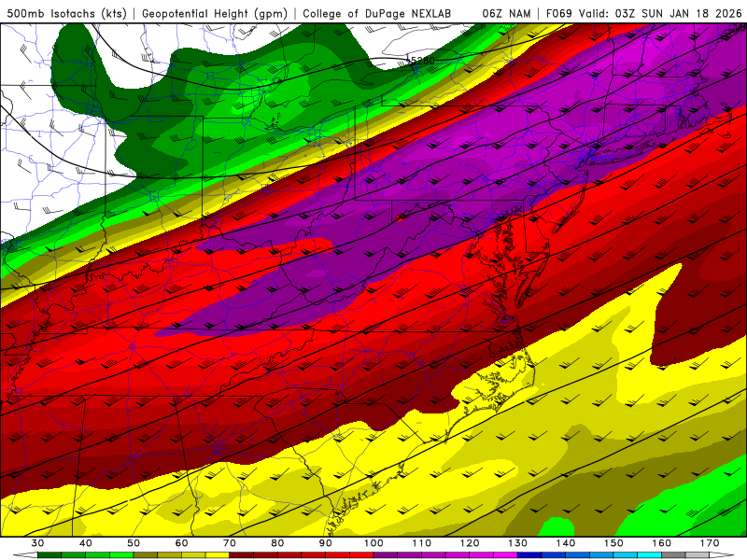Click the 170 label on the color scale
The height and width of the screenshot is (560, 747).
pyautogui.click(x=710, y=543)
